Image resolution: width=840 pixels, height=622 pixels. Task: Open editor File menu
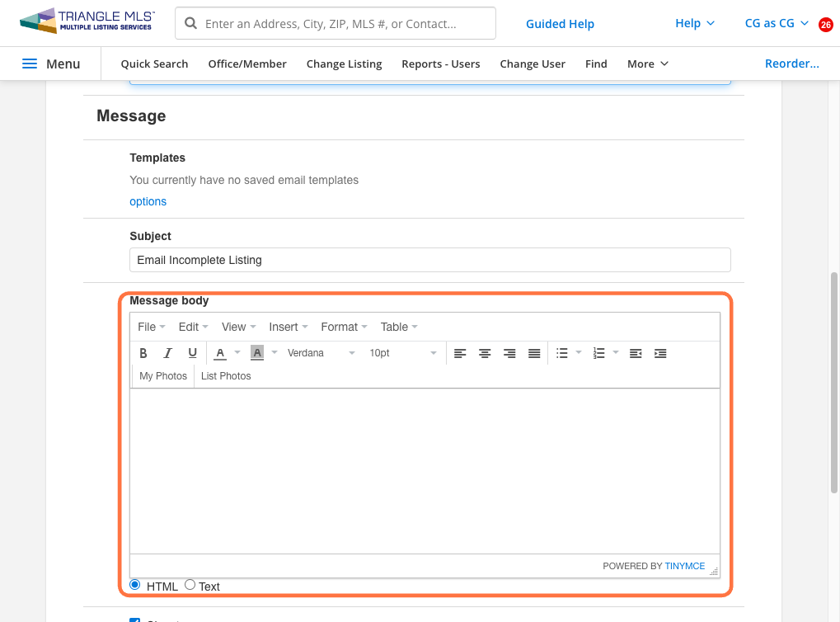152,327
